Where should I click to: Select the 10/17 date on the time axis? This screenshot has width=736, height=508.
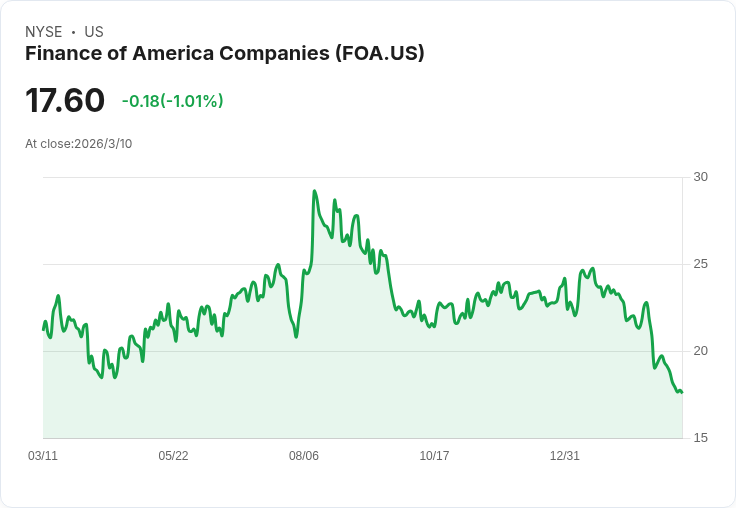[434, 456]
